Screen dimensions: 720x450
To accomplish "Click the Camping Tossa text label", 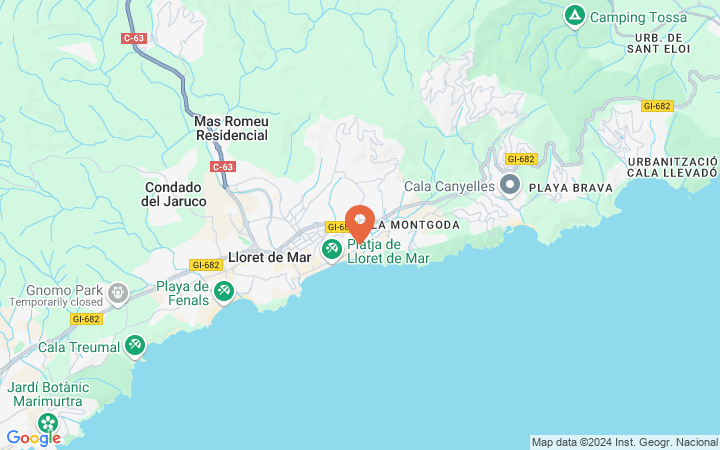I will click(638, 17).
